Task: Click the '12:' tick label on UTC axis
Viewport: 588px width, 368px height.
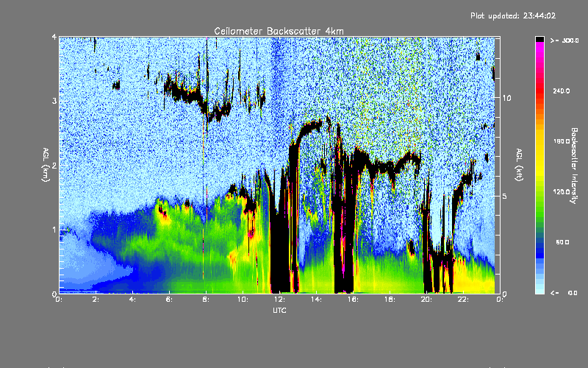Action: tap(279, 300)
